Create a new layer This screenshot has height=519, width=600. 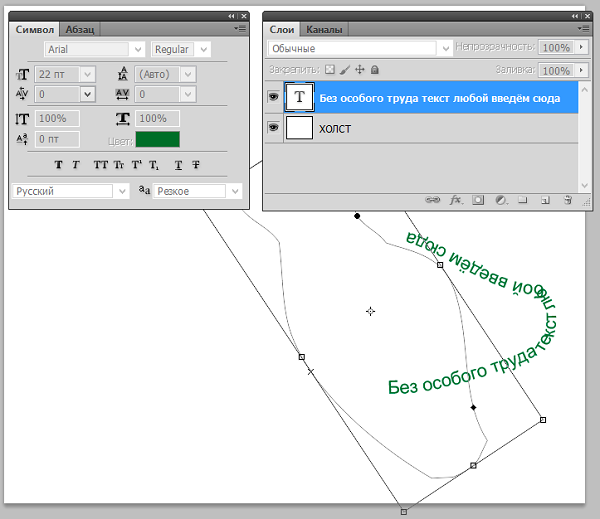click(x=545, y=200)
